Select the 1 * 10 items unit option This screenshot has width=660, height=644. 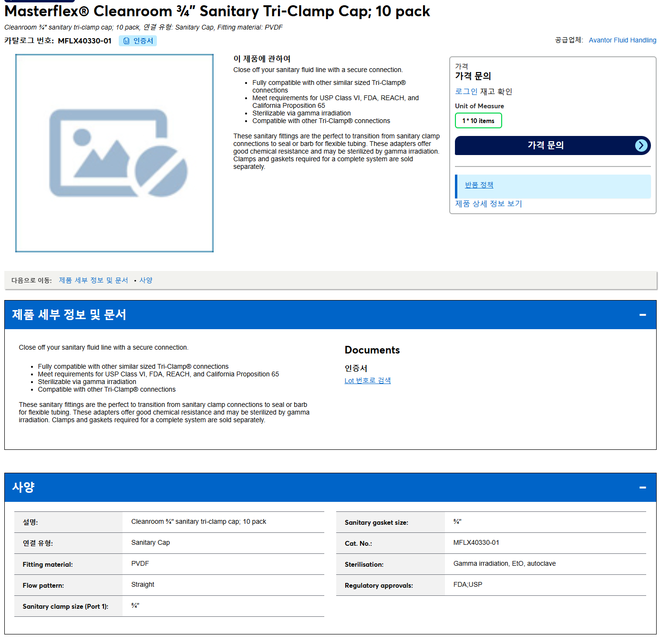point(478,121)
